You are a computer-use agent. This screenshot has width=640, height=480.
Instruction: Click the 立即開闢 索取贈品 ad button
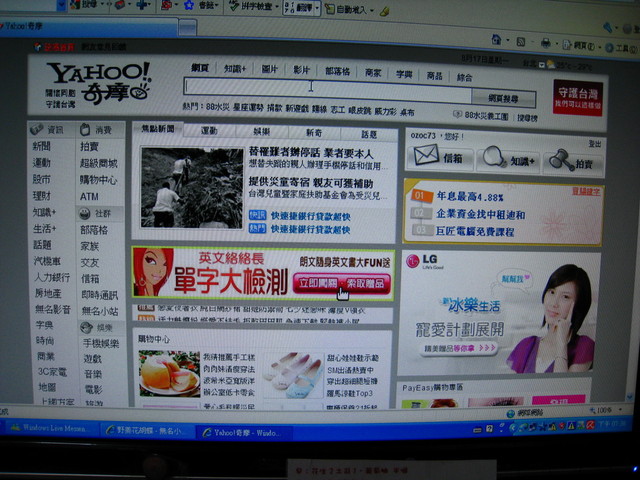point(342,283)
